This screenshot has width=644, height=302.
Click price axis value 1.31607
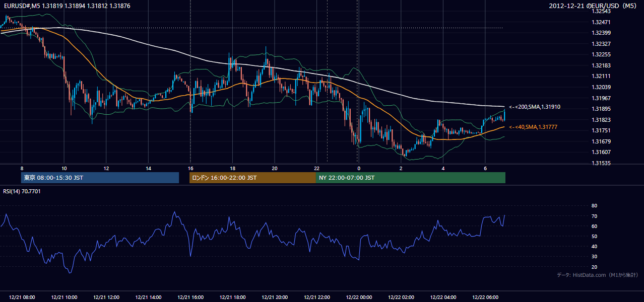pyautogui.click(x=601, y=152)
